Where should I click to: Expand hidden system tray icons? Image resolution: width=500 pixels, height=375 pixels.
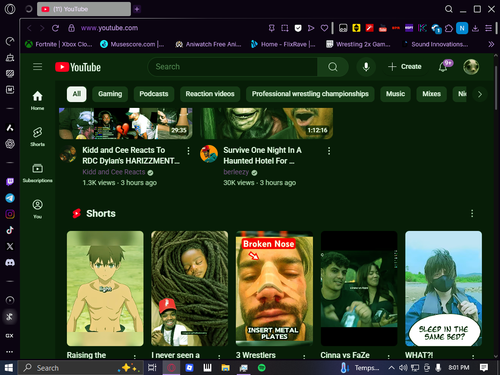click(x=392, y=368)
